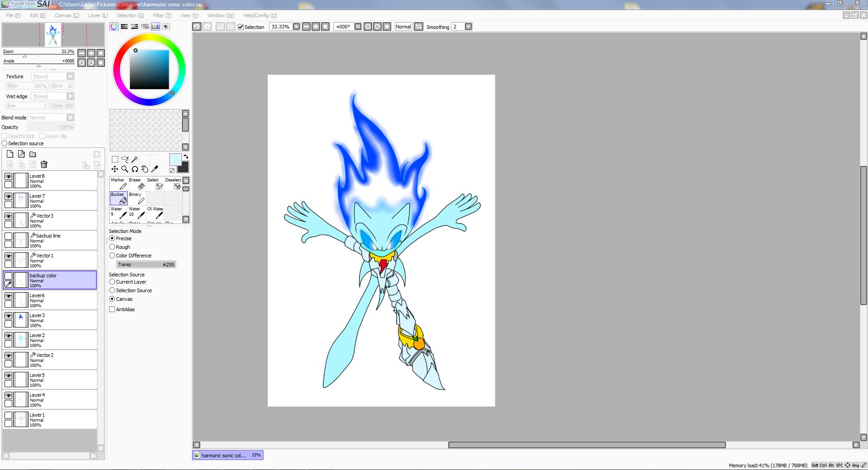
Task: Swap foreground and background colors
Action: [186, 157]
